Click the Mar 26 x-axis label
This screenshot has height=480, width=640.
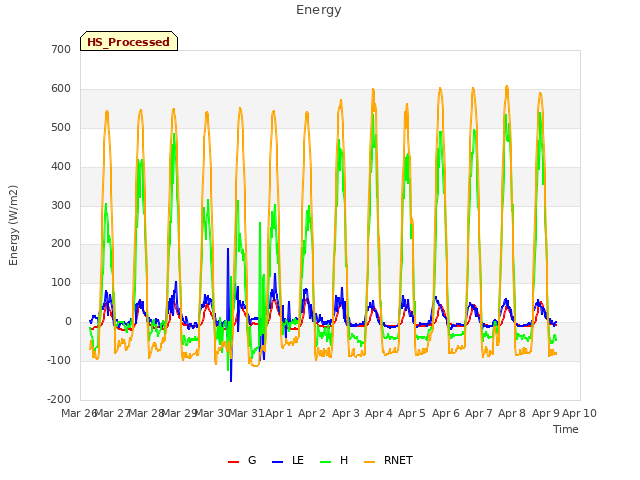79,413
